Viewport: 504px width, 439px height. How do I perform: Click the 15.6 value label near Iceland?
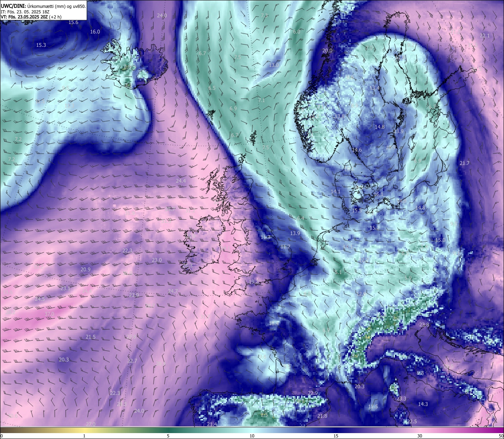74,22
